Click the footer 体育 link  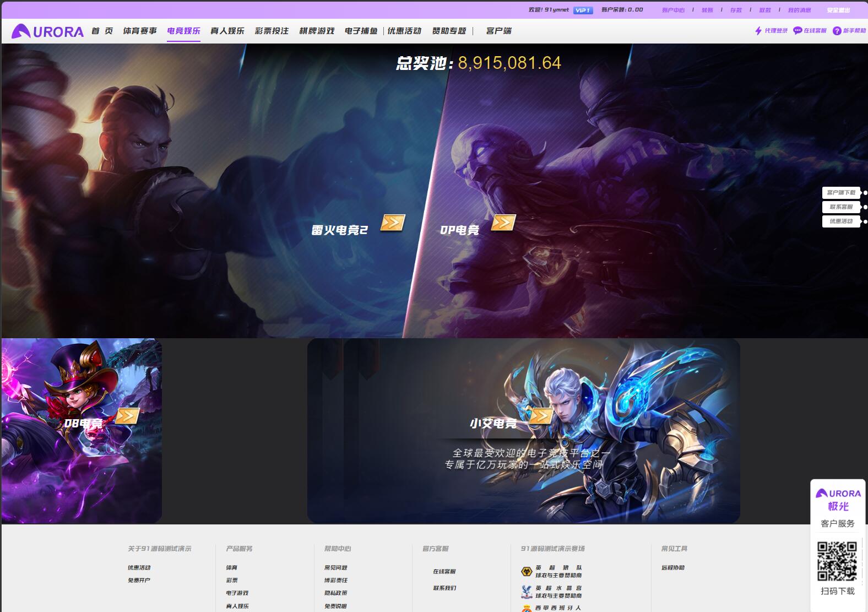click(x=232, y=567)
